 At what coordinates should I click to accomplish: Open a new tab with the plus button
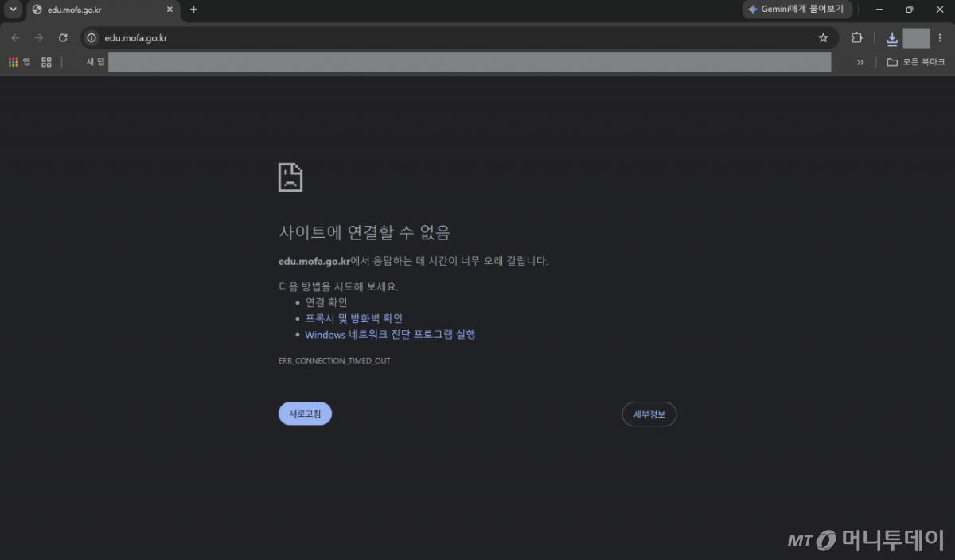click(193, 10)
